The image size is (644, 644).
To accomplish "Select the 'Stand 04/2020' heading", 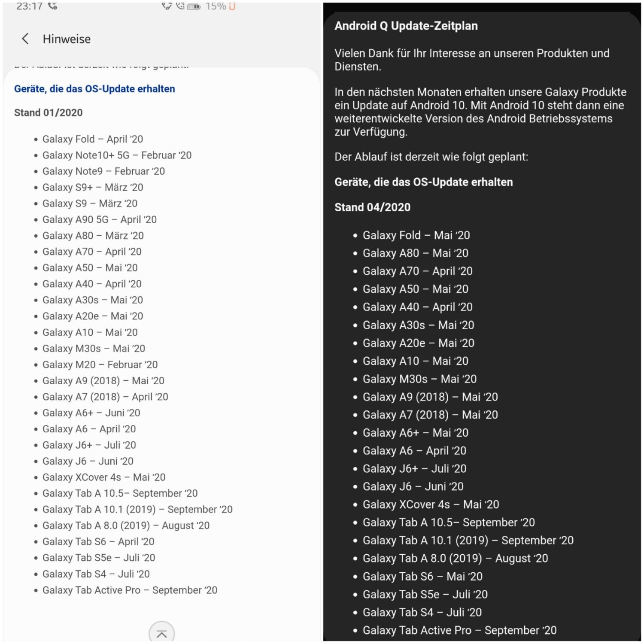I will 372,207.
